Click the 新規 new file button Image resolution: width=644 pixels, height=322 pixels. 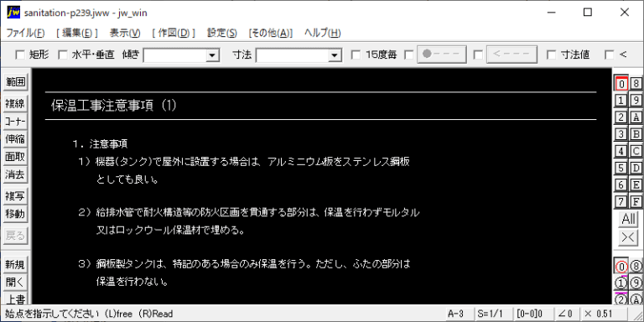(x=15, y=265)
